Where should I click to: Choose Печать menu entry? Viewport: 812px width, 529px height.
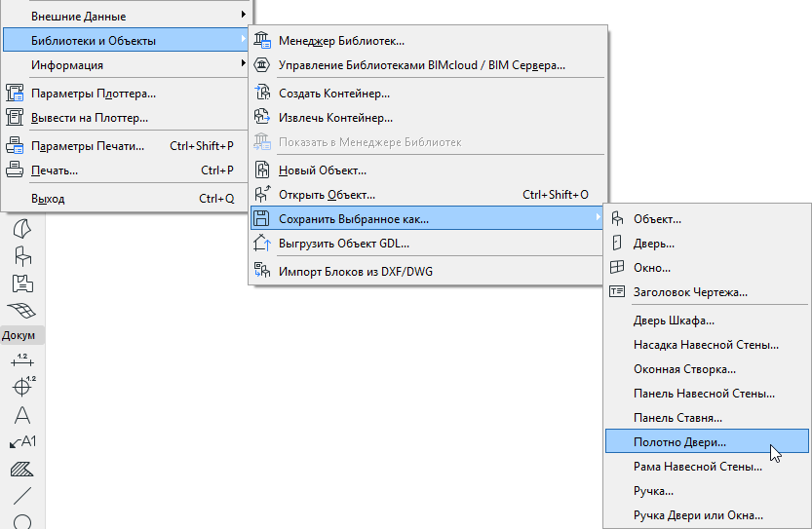pyautogui.click(x=125, y=170)
